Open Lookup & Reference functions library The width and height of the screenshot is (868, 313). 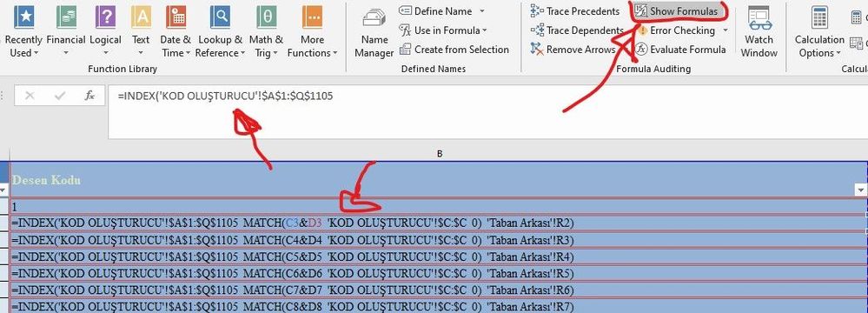click(x=221, y=30)
